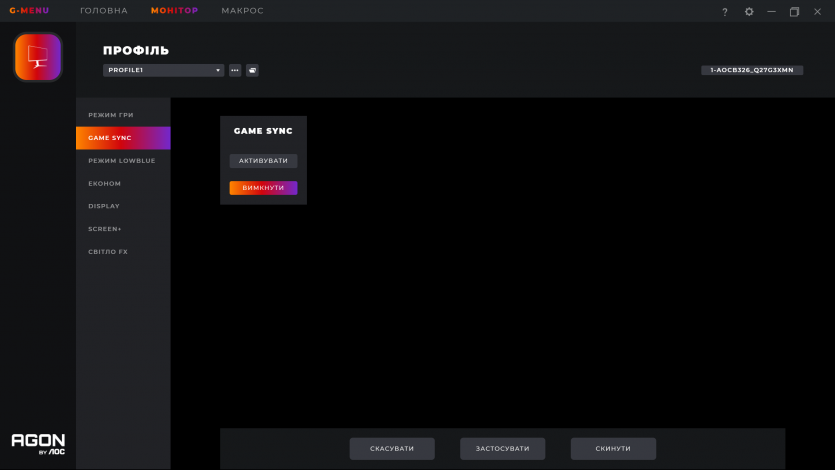Open the Світло FX section

(108, 252)
